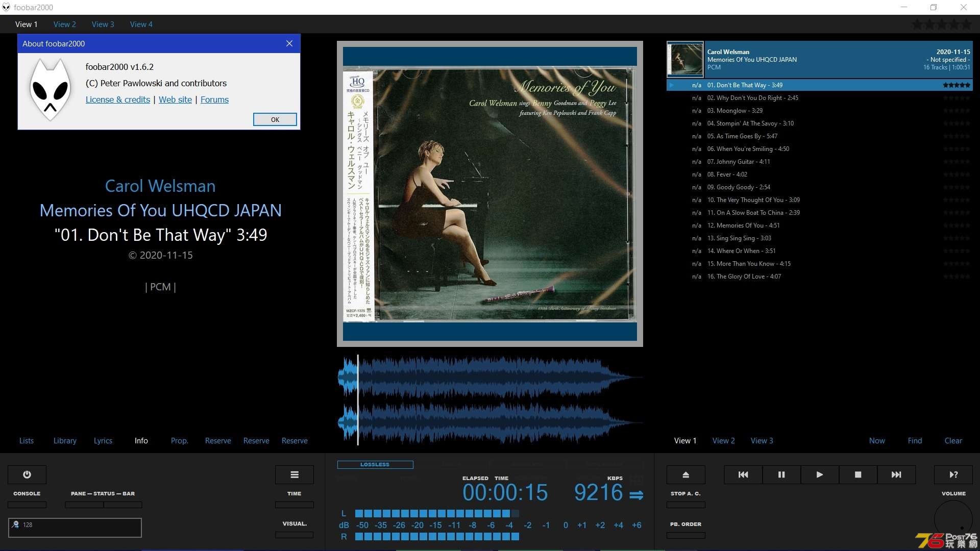Skip to next track
The width and height of the screenshot is (980, 551).
(896, 474)
